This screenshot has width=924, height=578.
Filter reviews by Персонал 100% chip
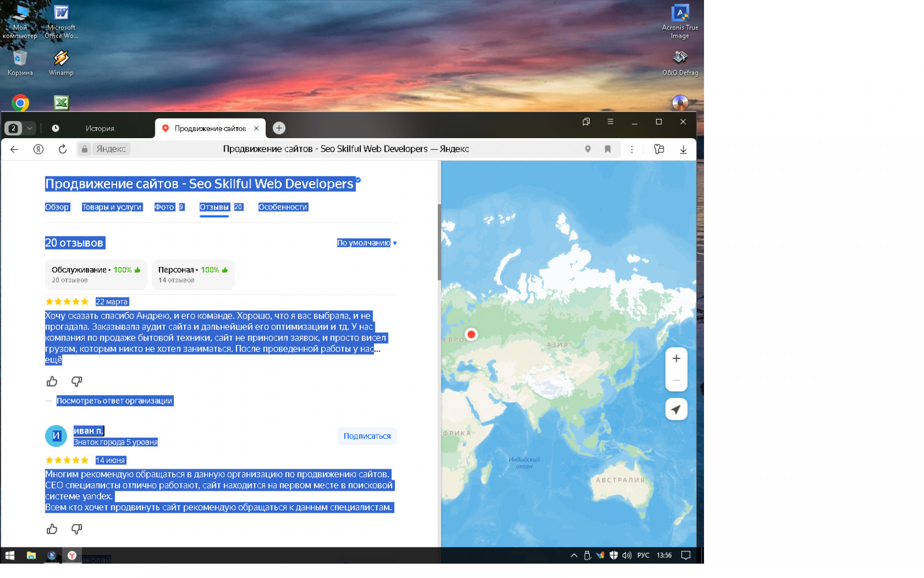point(193,275)
